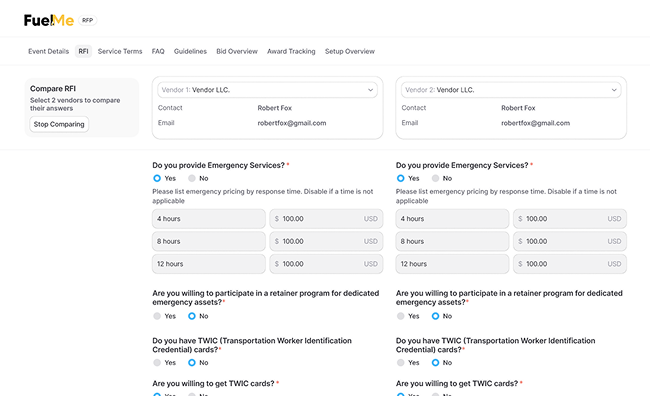The width and height of the screenshot is (650, 396).
Task: Expand the Vendor 2 dropdown chevron
Action: (x=614, y=90)
